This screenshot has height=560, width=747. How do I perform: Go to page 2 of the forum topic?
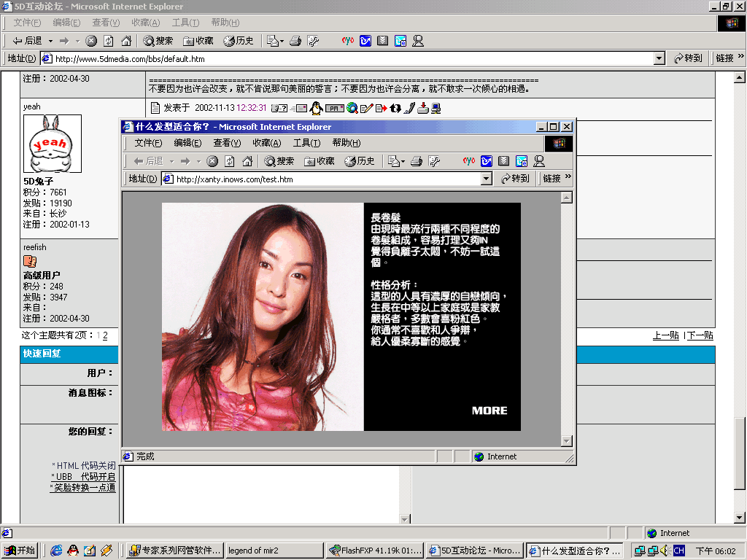105,335
